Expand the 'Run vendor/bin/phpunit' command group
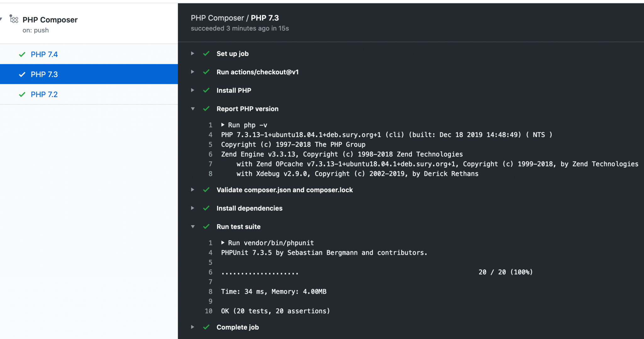This screenshot has height=339, width=644. [x=224, y=242]
